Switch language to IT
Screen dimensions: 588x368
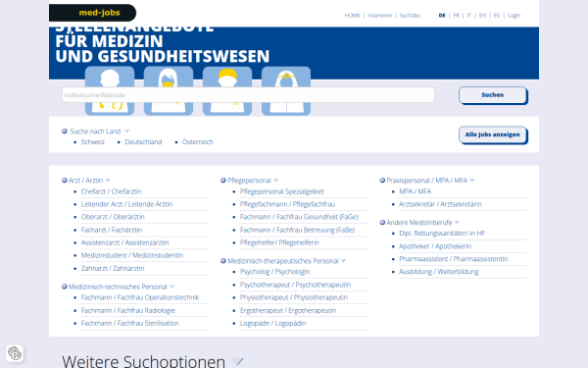[469, 16]
